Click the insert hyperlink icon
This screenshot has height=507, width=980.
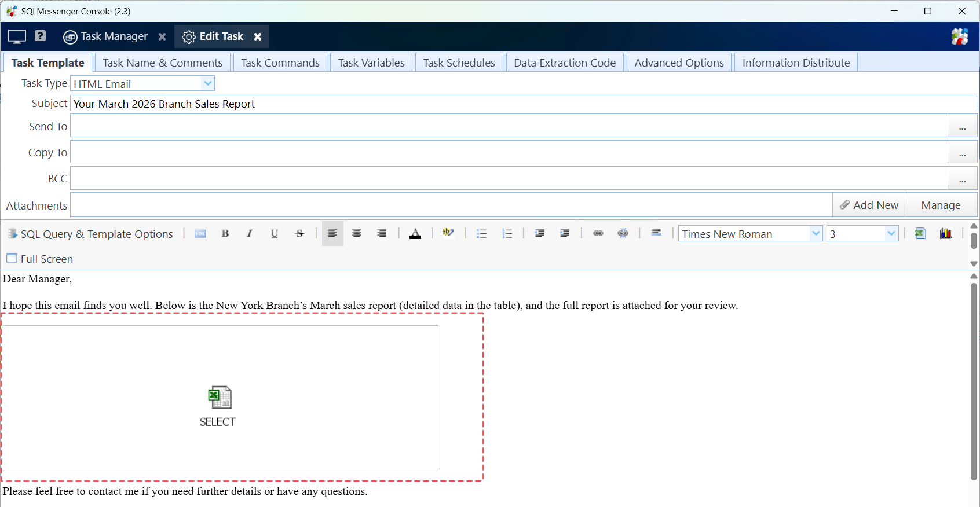(x=598, y=233)
